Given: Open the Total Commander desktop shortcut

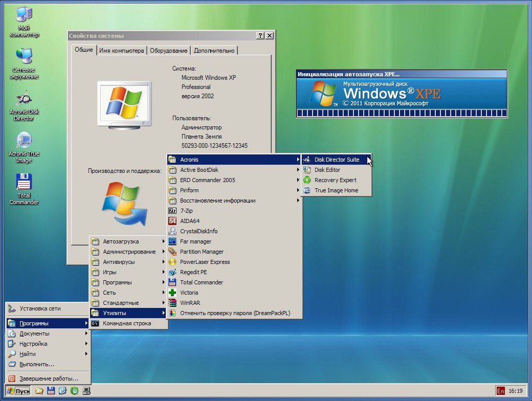Looking at the screenshot, I should tap(24, 189).
